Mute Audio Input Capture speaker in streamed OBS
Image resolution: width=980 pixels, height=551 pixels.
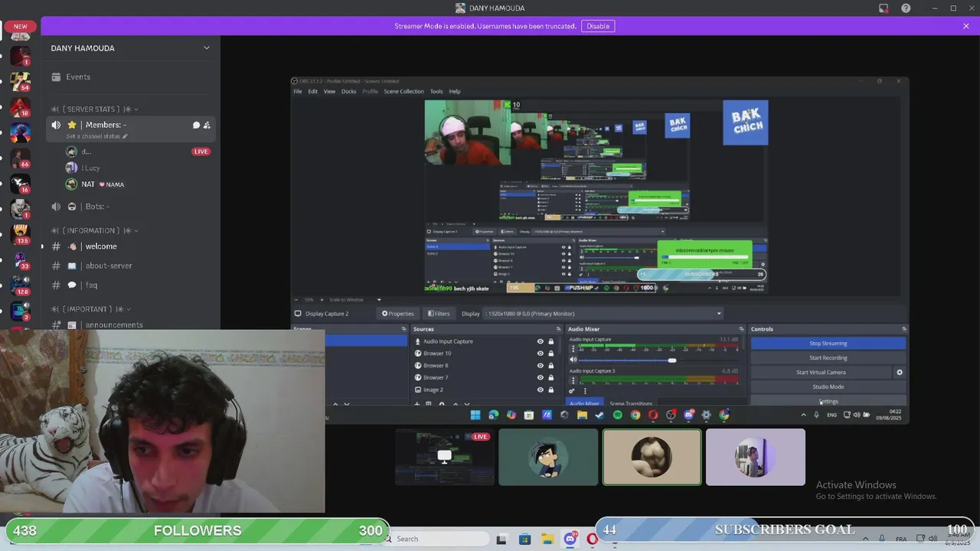click(x=573, y=360)
